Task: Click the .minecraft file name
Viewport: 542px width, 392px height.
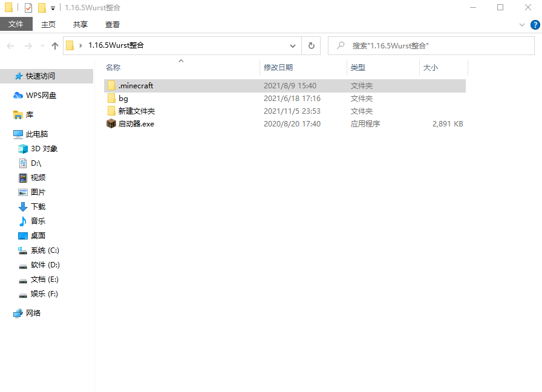Action: pos(136,86)
